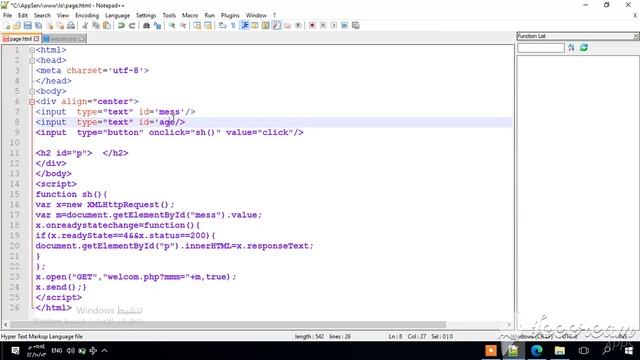Image resolution: width=640 pixels, height=360 pixels.
Task: Click the Paste clipboard toolbar icon
Action: [107, 26]
